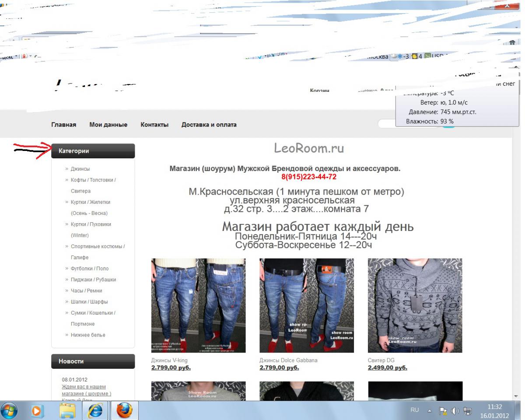Go to the Главная menu item

point(64,125)
